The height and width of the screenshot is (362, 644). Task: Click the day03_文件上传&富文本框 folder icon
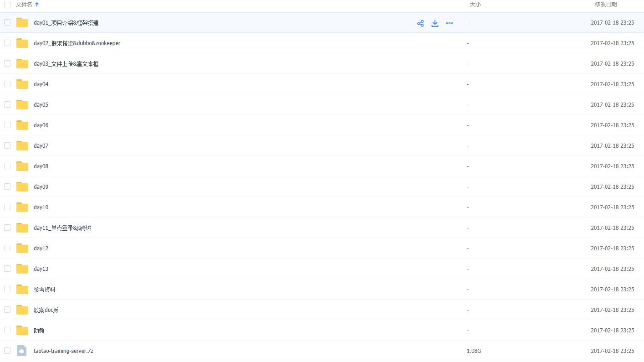pos(22,64)
